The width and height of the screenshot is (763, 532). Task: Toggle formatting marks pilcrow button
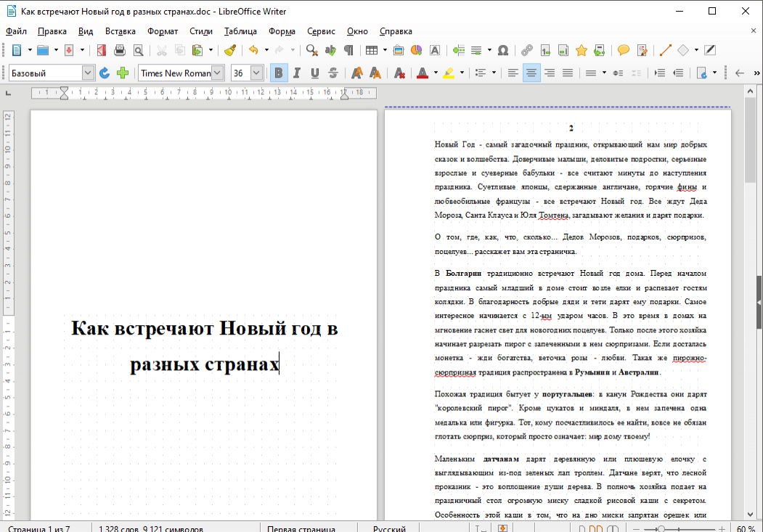click(349, 50)
